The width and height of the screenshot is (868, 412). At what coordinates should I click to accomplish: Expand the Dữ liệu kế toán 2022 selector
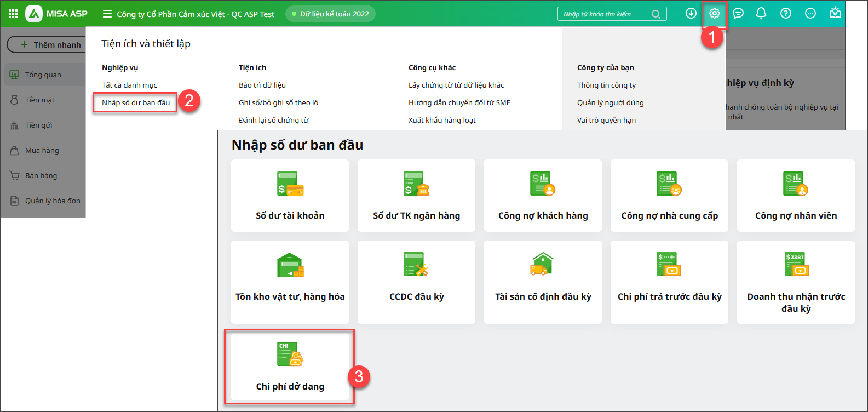(x=330, y=14)
